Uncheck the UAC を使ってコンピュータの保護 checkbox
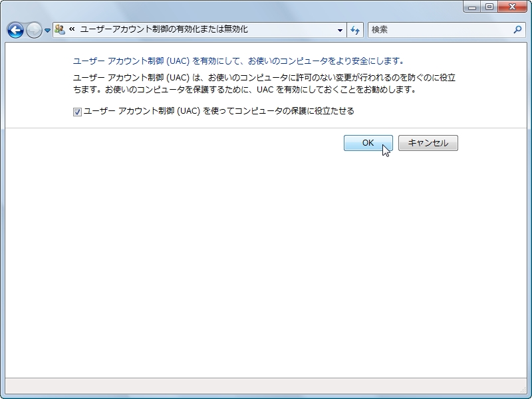 [77, 112]
